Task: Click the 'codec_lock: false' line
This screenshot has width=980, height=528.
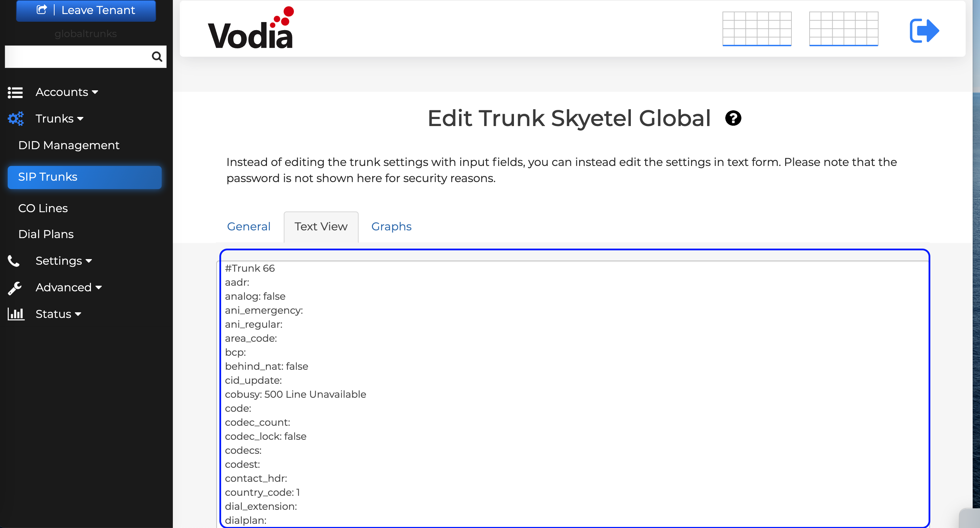Action: coord(266,436)
